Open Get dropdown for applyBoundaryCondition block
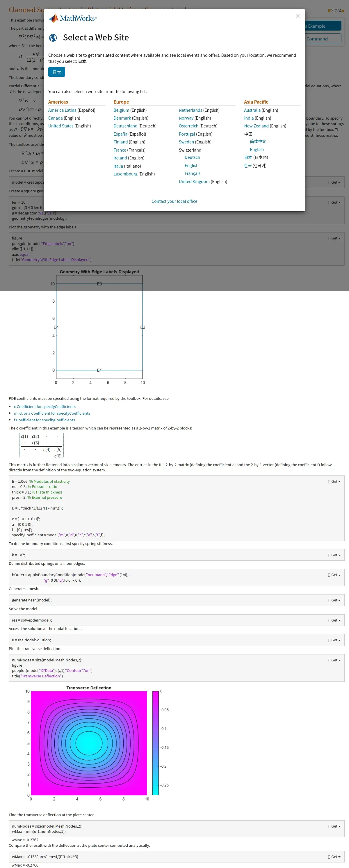The height and width of the screenshot is (868, 349). 334,575
